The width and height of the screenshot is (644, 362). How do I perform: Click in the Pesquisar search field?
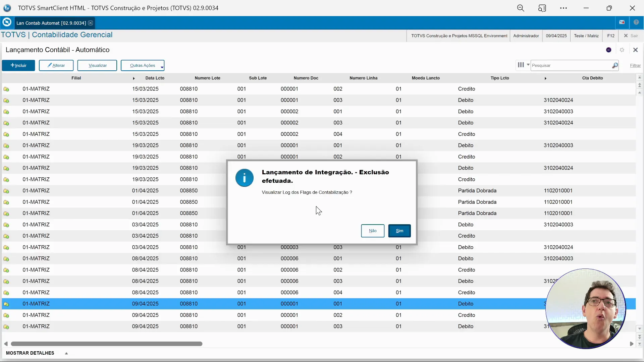pyautogui.click(x=570, y=65)
